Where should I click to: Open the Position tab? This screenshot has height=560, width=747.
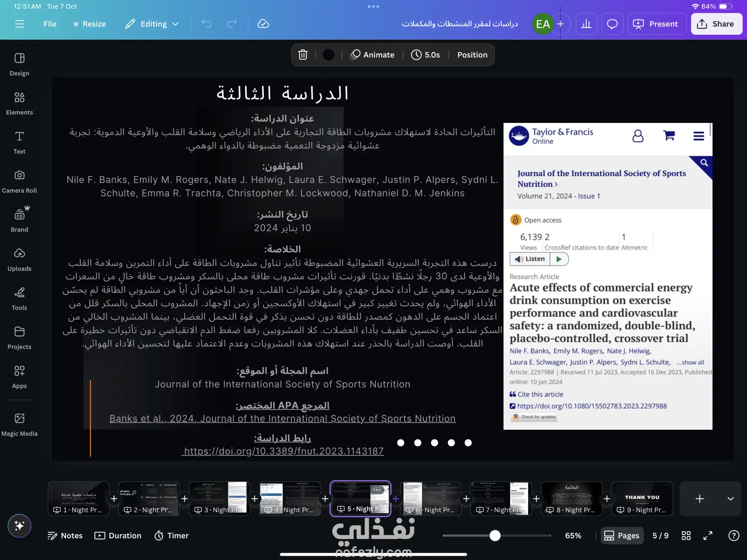472,55
